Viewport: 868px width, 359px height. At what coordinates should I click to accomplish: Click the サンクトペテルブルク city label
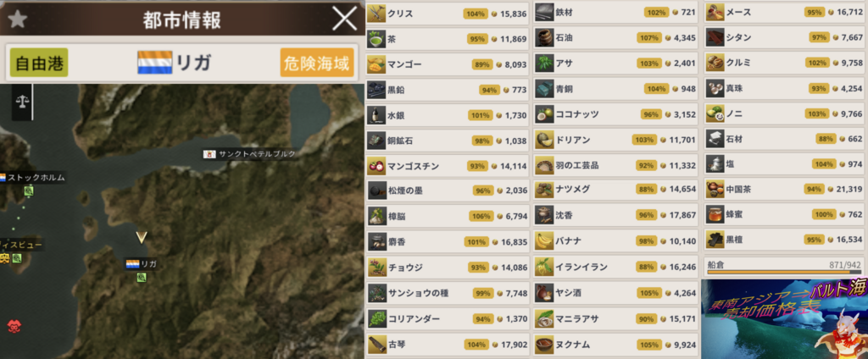[x=250, y=154]
